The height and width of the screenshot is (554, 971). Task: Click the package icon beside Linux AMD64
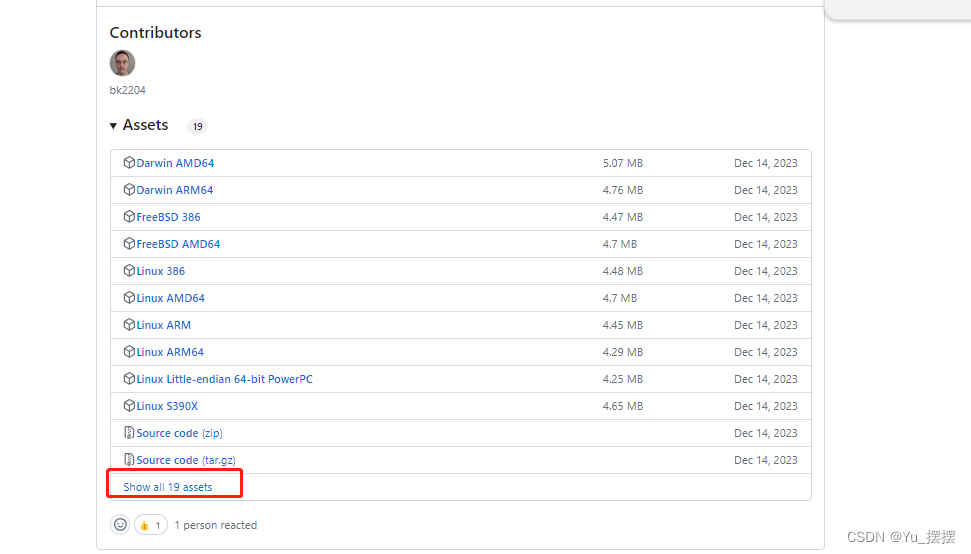tap(129, 298)
